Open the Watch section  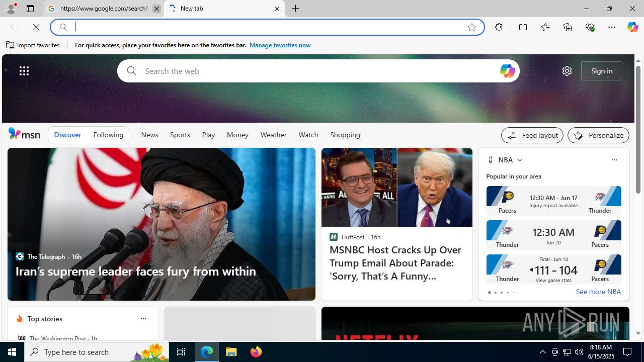[308, 135]
